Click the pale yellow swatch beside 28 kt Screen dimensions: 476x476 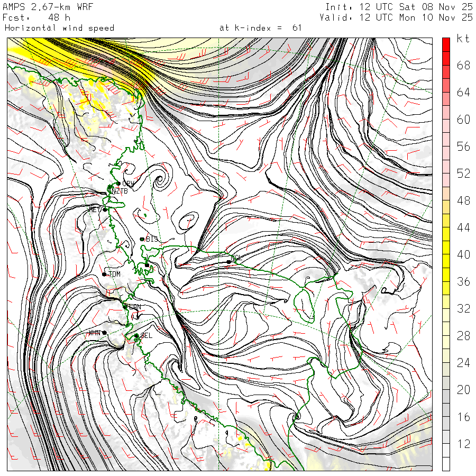(x=446, y=329)
